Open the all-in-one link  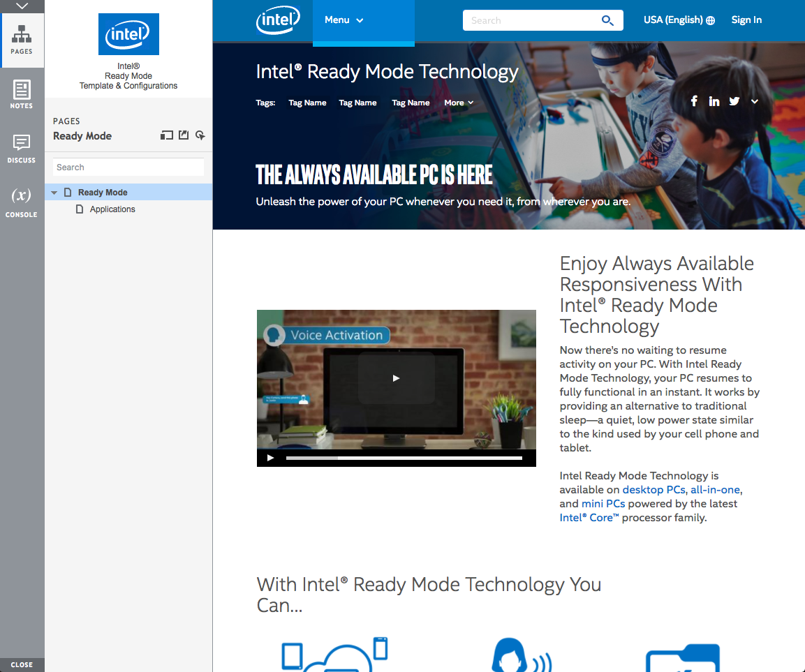[x=715, y=489]
